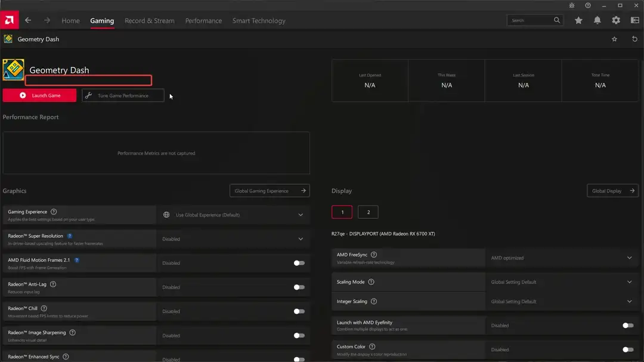Click the Total Time stat card

tap(600, 81)
